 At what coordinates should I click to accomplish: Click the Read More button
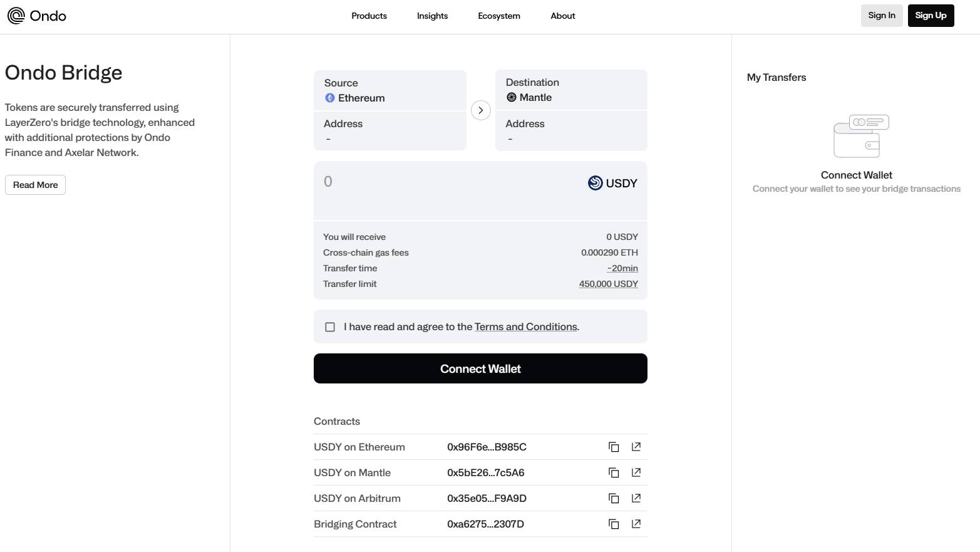[x=35, y=185]
